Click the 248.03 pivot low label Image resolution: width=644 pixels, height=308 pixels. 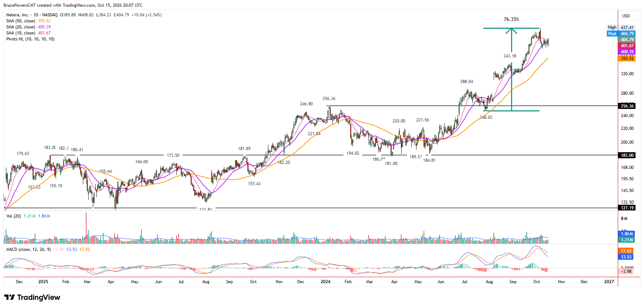pos(486,117)
